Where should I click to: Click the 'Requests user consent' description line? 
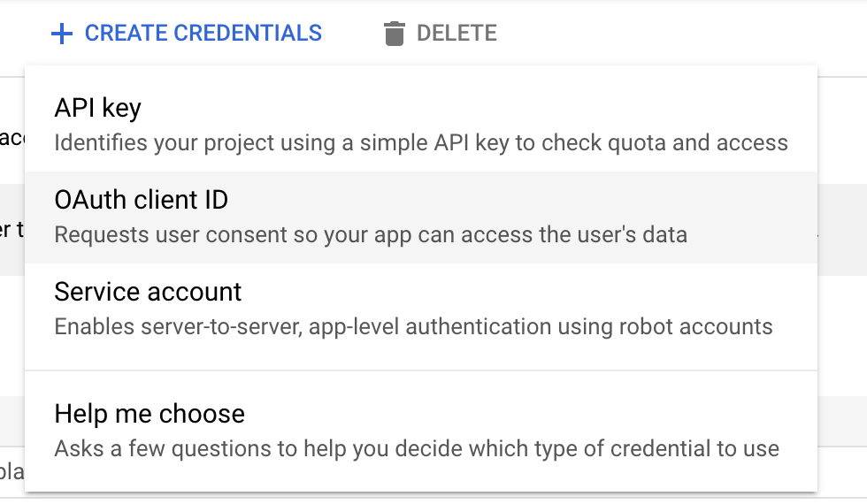(371, 235)
